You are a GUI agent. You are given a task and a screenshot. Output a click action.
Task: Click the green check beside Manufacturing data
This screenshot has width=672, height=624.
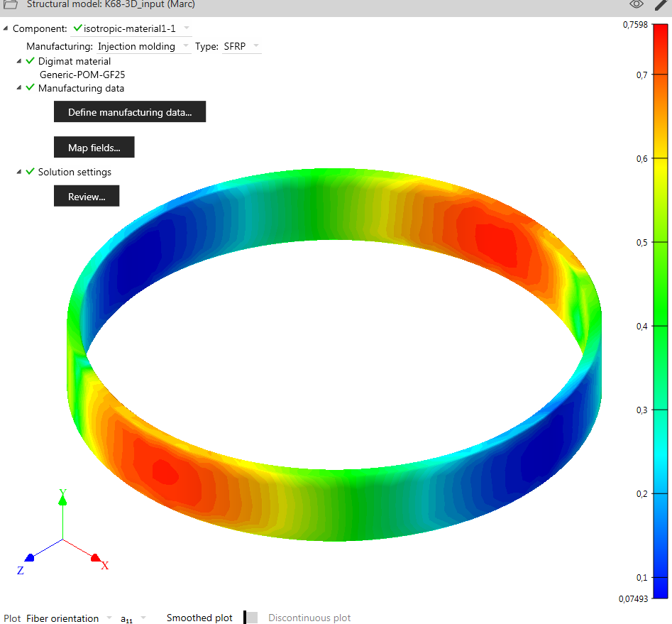tap(30, 87)
